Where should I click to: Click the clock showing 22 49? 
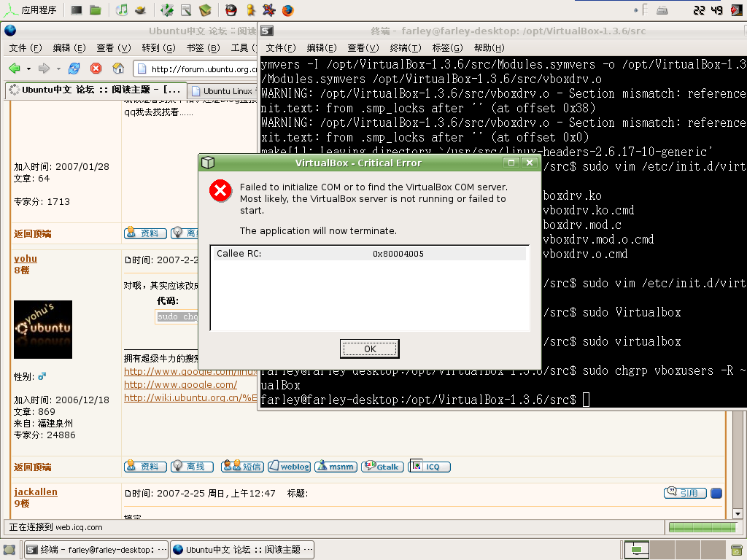click(708, 10)
